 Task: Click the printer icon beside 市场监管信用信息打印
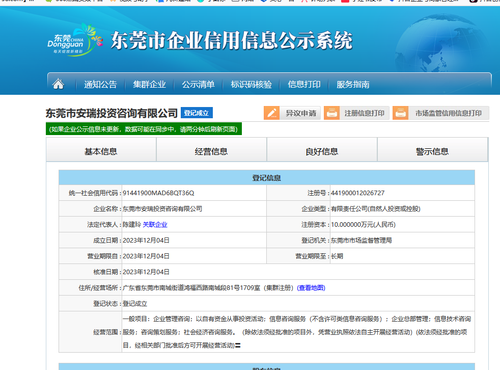pyautogui.click(x=400, y=113)
